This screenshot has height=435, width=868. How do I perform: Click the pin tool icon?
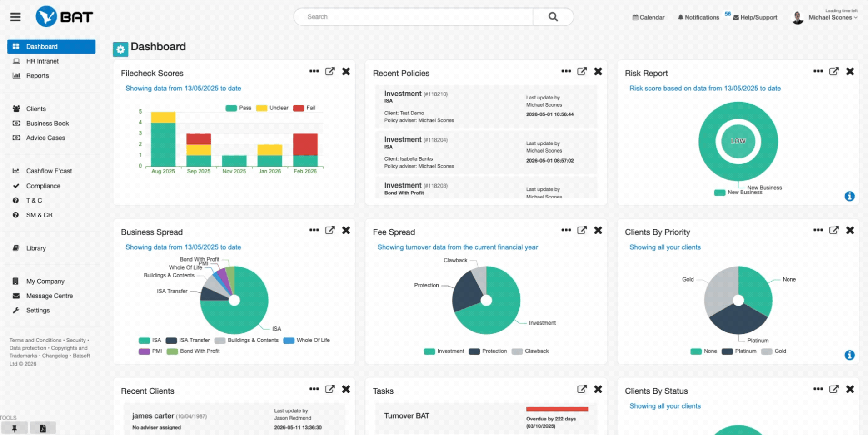tap(14, 428)
